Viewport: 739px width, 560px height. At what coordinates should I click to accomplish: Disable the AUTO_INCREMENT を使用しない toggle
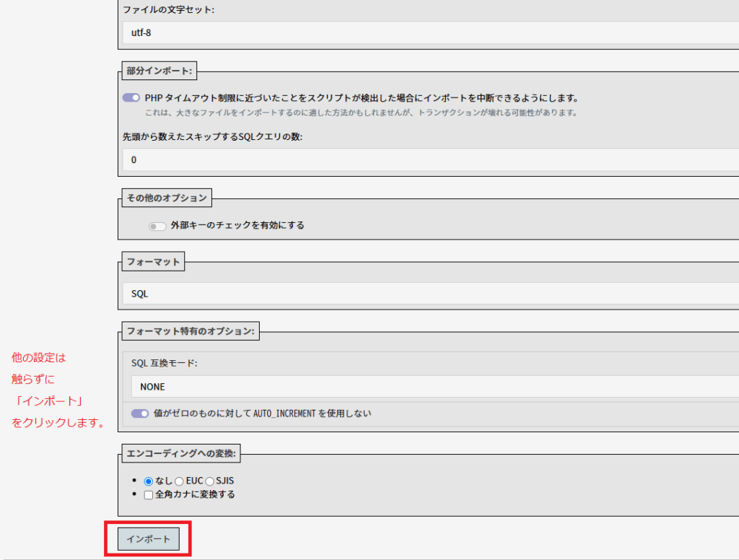coord(140,414)
